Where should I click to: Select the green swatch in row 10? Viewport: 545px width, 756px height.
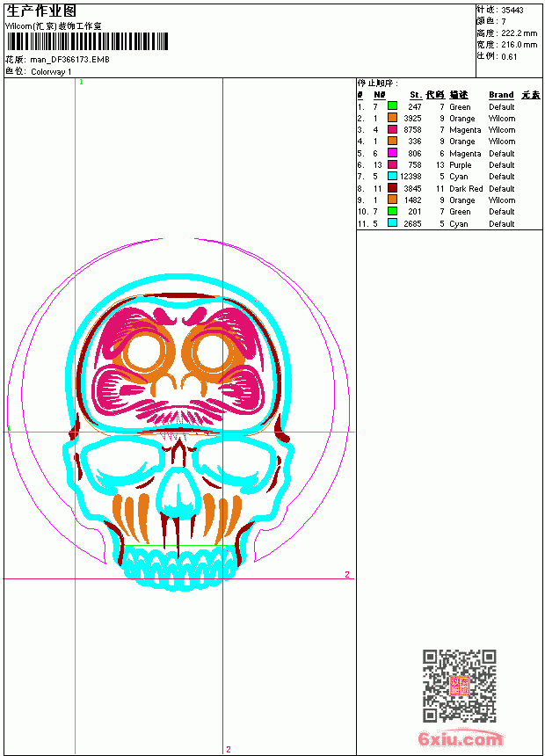point(393,211)
